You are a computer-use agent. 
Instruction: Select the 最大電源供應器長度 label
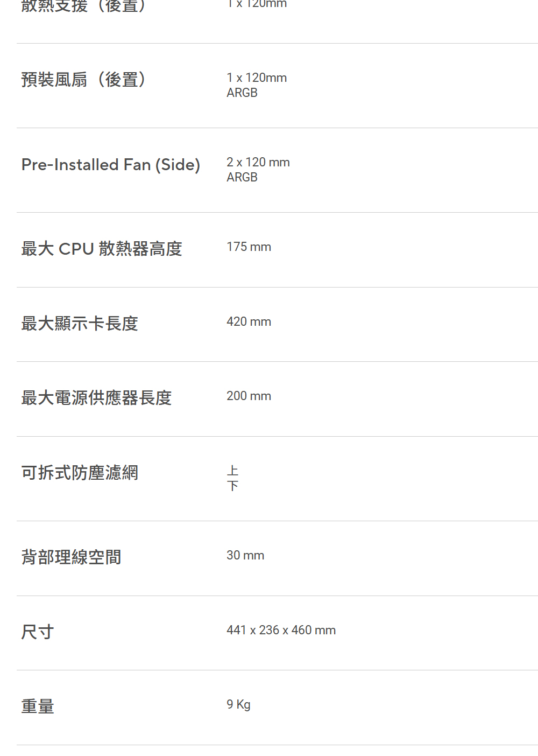click(96, 398)
